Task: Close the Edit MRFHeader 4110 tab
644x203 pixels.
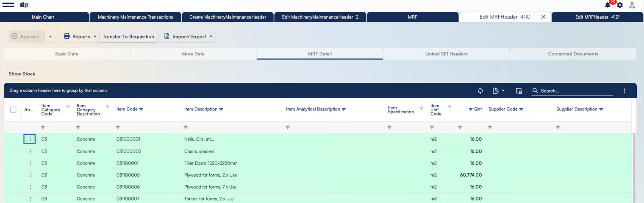Action: tap(543, 17)
